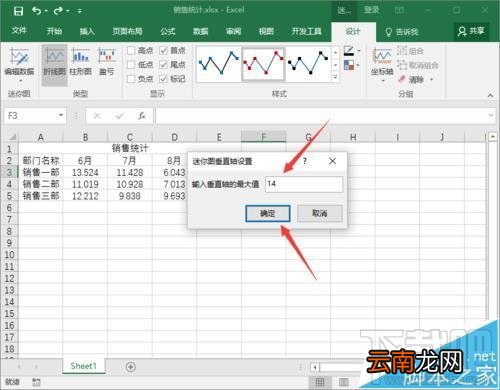The image size is (500, 390).
Task: Open the sparkline color pen
Action: coord(349,51)
